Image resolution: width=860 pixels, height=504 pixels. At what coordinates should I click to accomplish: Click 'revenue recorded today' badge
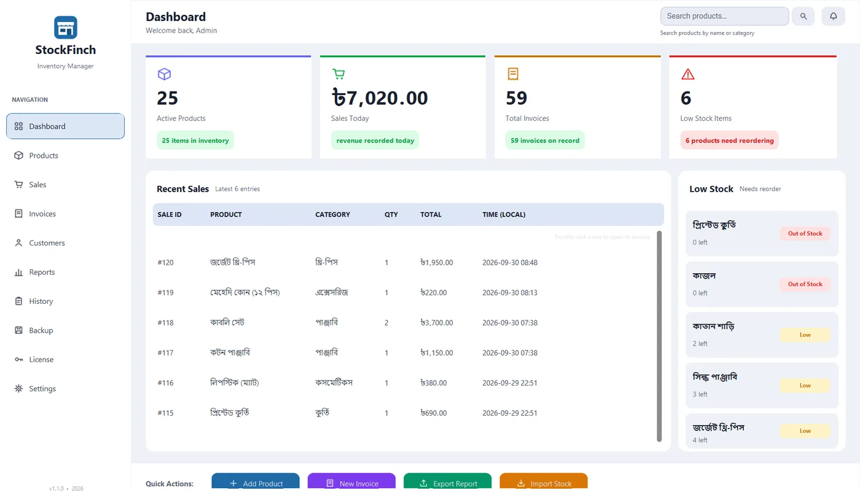tap(375, 140)
